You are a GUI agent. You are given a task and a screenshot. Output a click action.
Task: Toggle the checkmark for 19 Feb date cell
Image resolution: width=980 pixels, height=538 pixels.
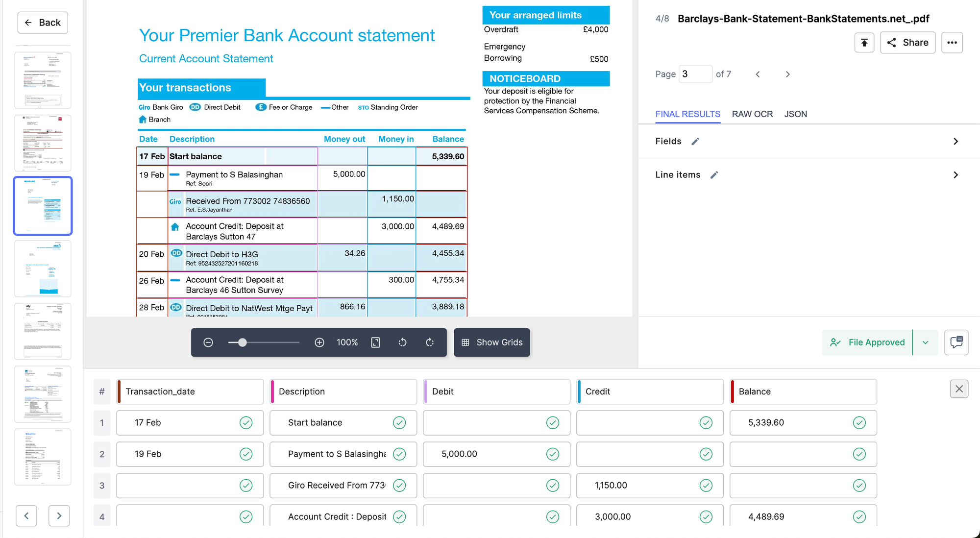tap(246, 454)
